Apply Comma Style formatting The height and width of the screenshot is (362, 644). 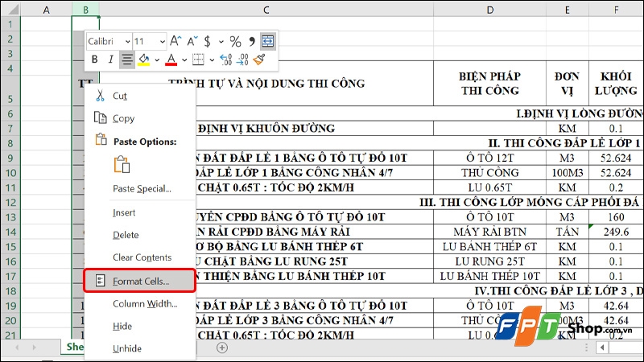pyautogui.click(x=252, y=41)
